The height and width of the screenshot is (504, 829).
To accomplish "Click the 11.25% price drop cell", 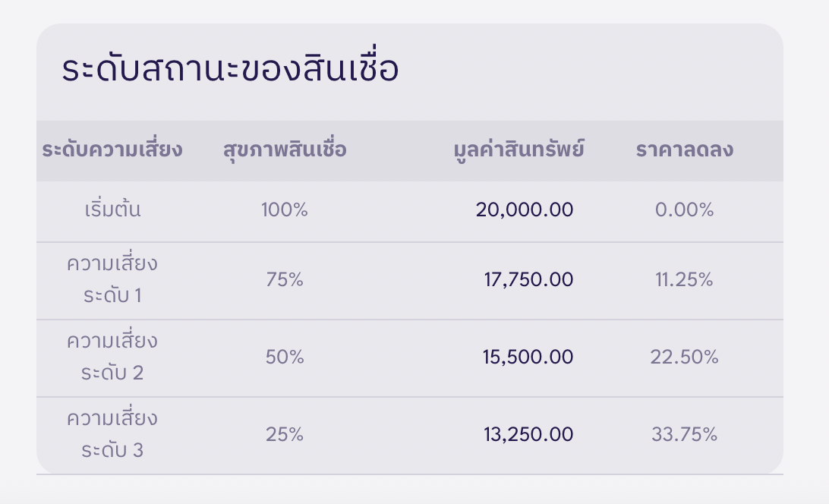I will click(684, 279).
